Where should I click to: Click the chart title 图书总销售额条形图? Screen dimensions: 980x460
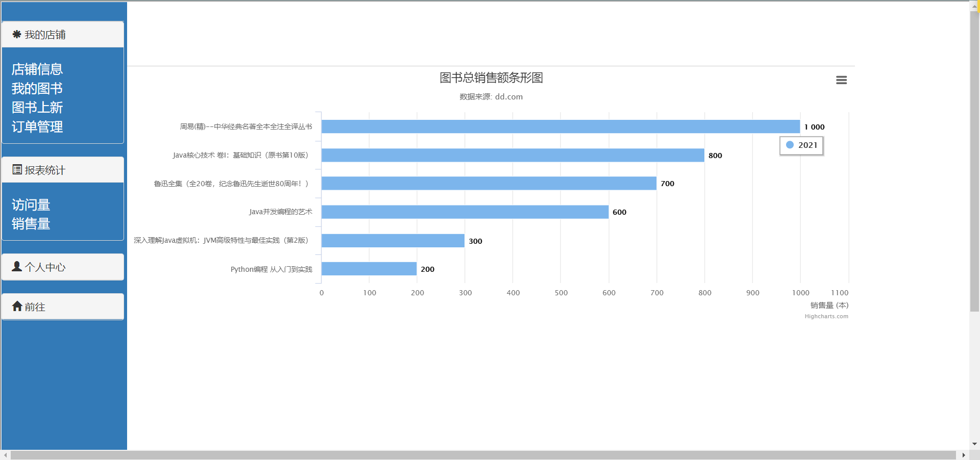(x=491, y=78)
